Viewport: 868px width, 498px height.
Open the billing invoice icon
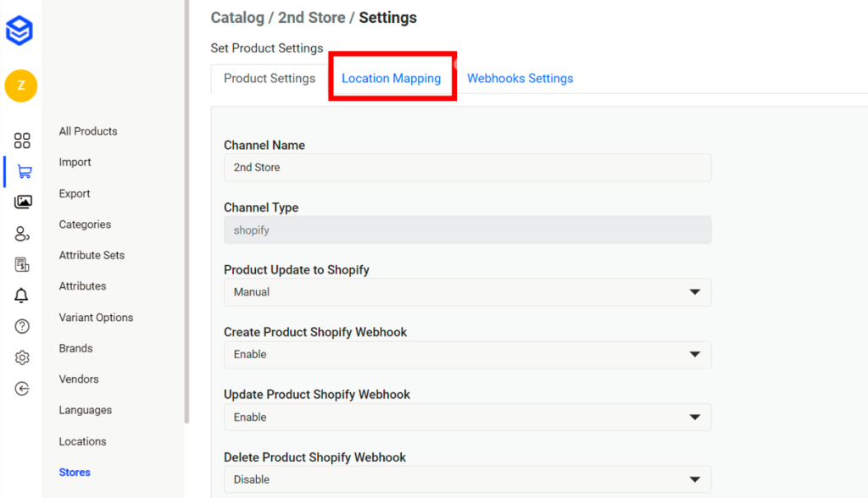(x=22, y=265)
